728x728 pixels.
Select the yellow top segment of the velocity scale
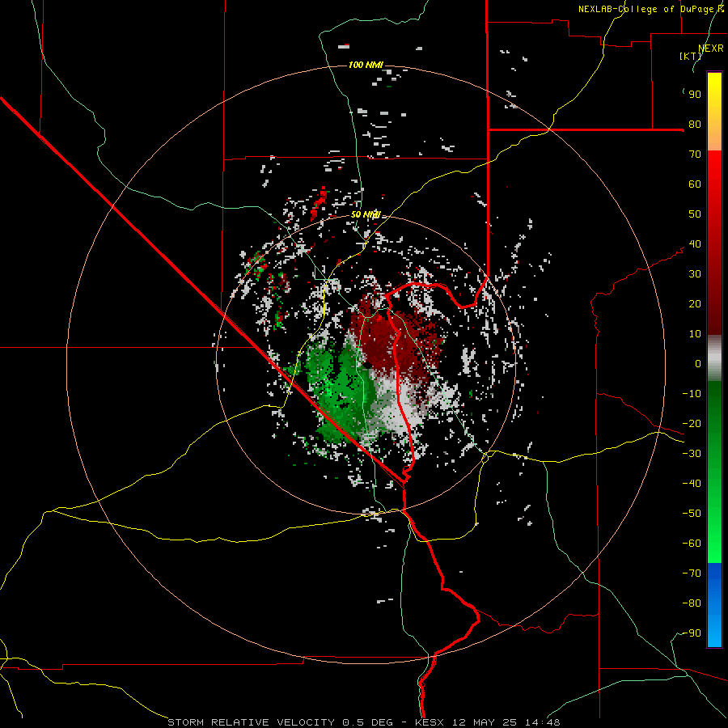tap(714, 112)
